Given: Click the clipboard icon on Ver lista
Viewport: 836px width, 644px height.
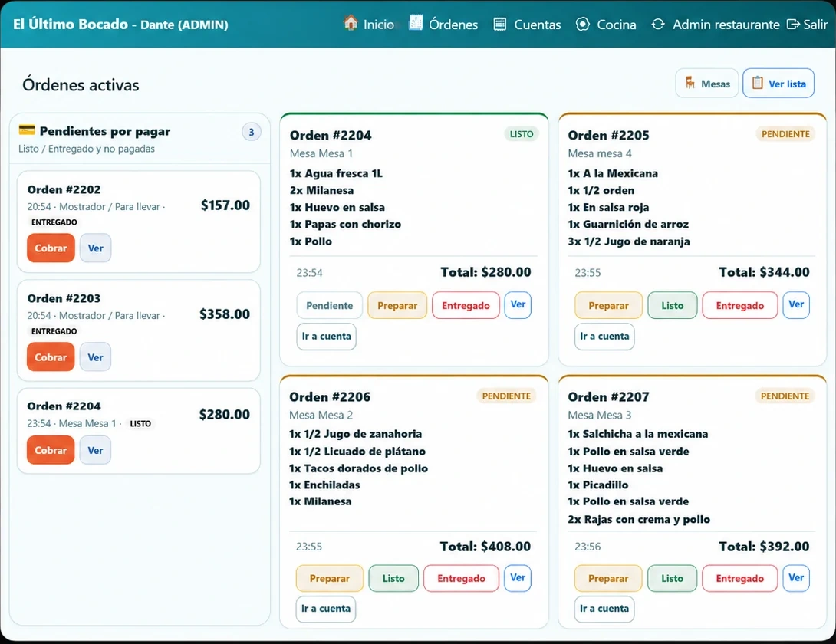Looking at the screenshot, I should [757, 83].
